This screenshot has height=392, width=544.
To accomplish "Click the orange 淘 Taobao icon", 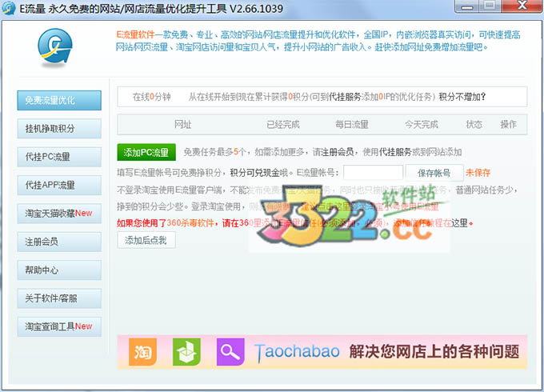I will [x=141, y=350].
